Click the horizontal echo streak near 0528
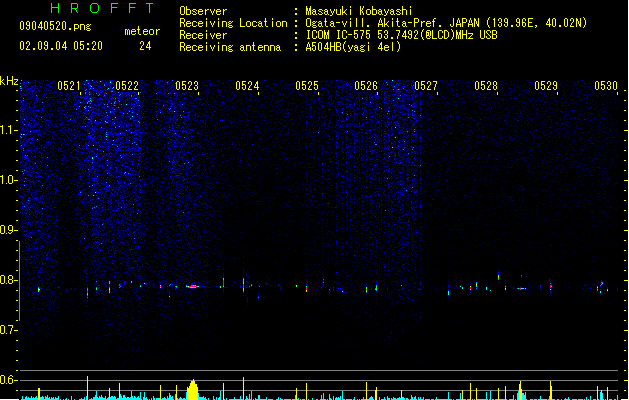Image resolution: width=629 pixels, height=400 pixels. coord(521,288)
